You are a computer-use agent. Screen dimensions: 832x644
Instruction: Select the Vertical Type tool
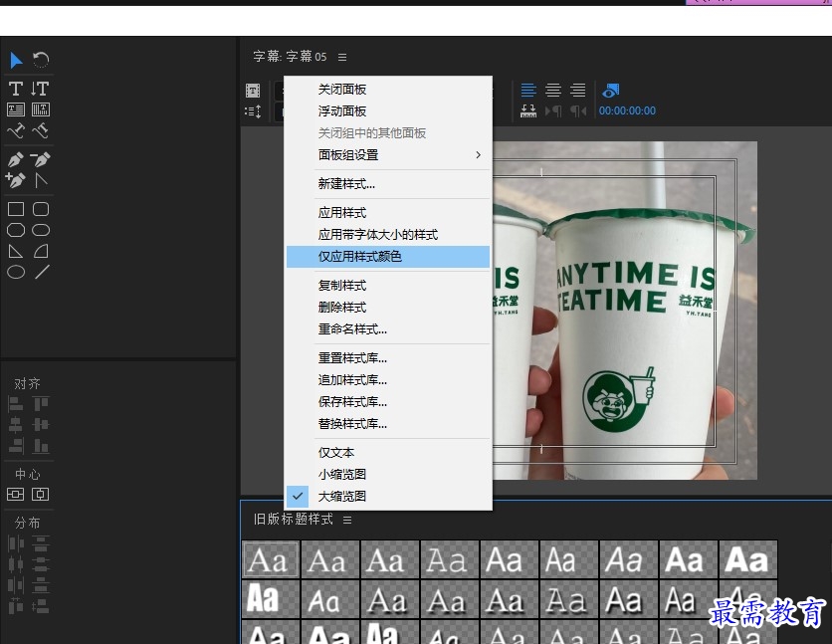pyautogui.click(x=41, y=88)
